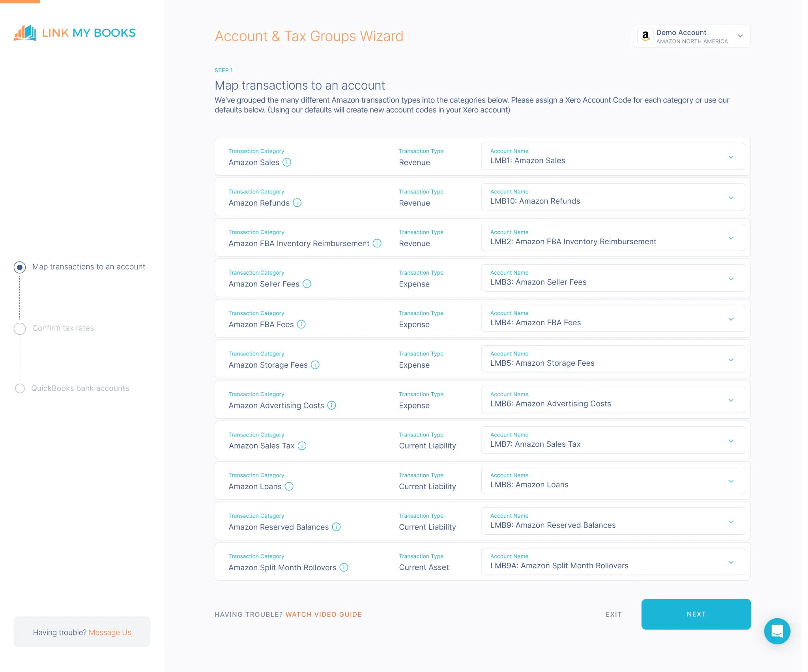Viewport: 808px width, 672px height.
Task: Click Current Liability type in Amazon Sales Tax row
Action: pos(427,446)
